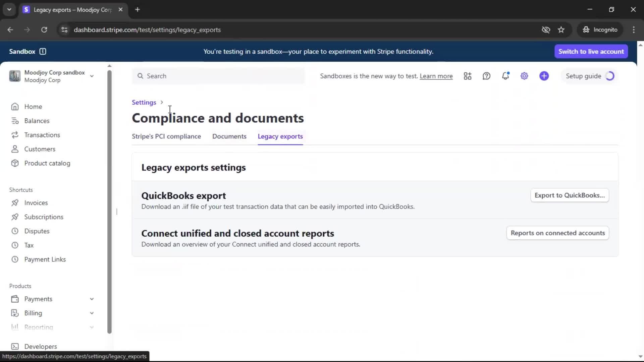This screenshot has height=362, width=644.
Task: Click the Sandbox info icon
Action: tap(43, 51)
